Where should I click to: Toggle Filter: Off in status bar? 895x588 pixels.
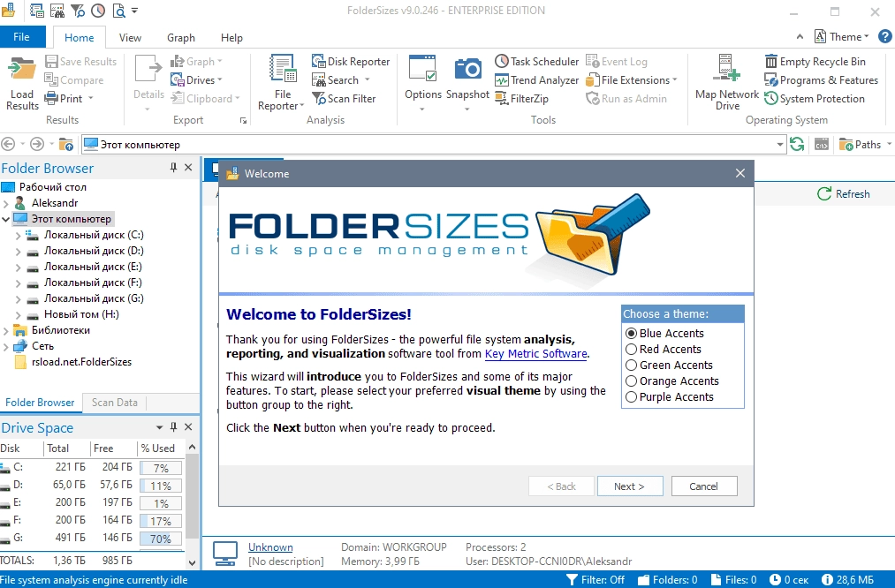tap(595, 579)
